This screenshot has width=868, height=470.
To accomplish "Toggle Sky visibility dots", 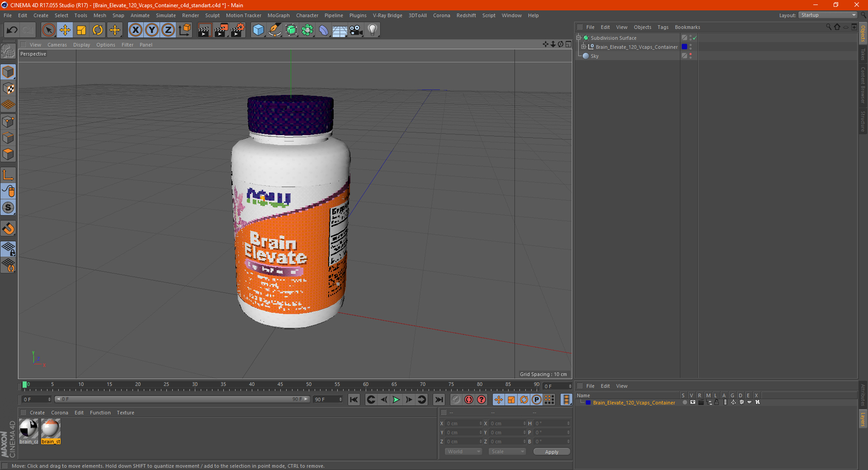I will (x=690, y=56).
